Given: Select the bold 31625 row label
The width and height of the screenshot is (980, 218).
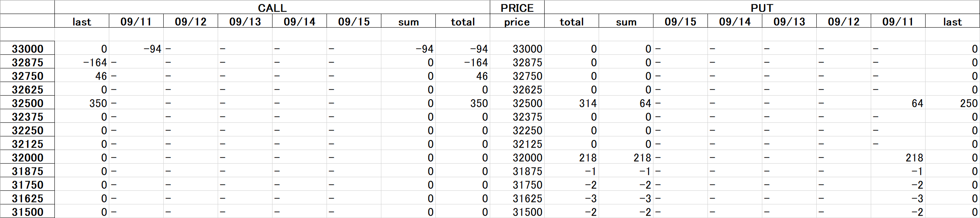Looking at the screenshot, I should tap(27, 198).
